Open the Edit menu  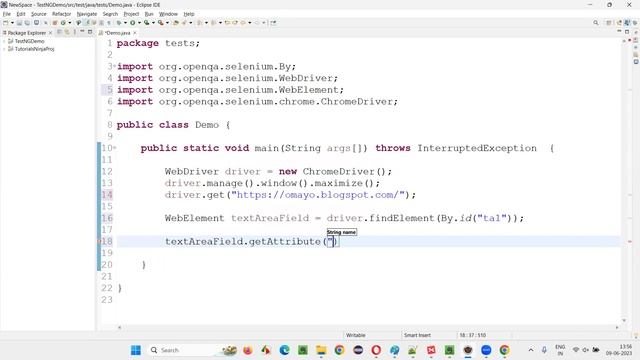tap(21, 14)
